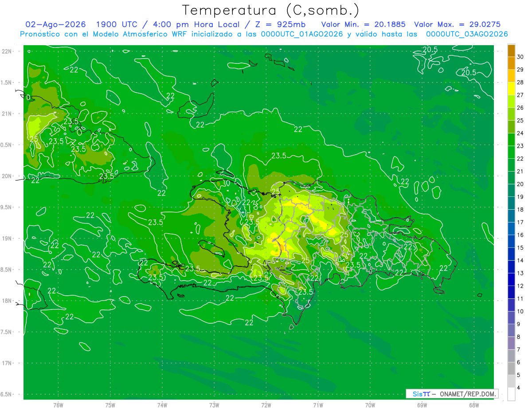Image resolution: width=532 pixels, height=411 pixels.
Task: Click the '27' value on the color scale
Action: click(520, 95)
